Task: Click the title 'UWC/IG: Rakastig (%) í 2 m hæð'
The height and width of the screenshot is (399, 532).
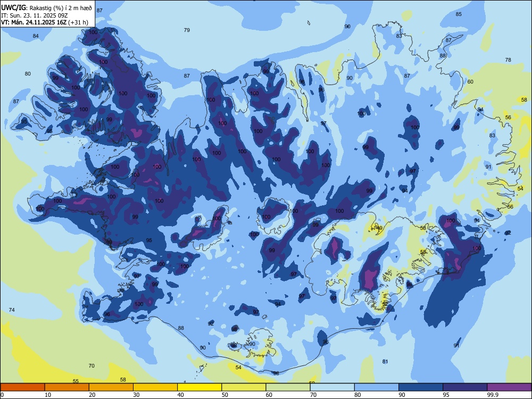Action: (x=46, y=8)
